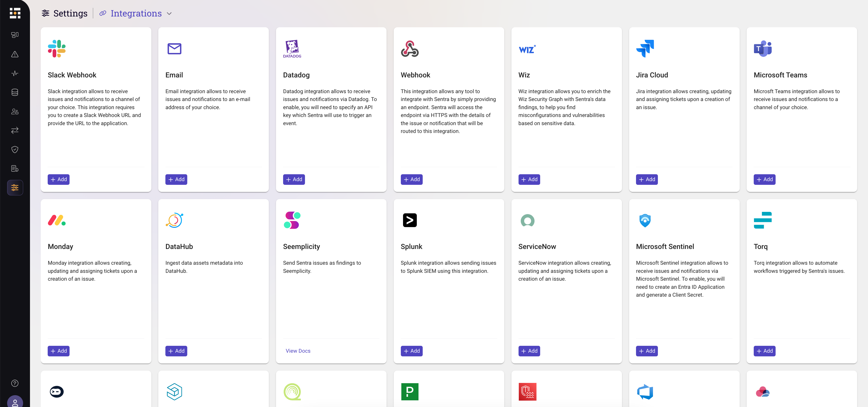Image resolution: width=868 pixels, height=407 pixels.
Task: Click the reports sidebar icon
Action: [15, 168]
